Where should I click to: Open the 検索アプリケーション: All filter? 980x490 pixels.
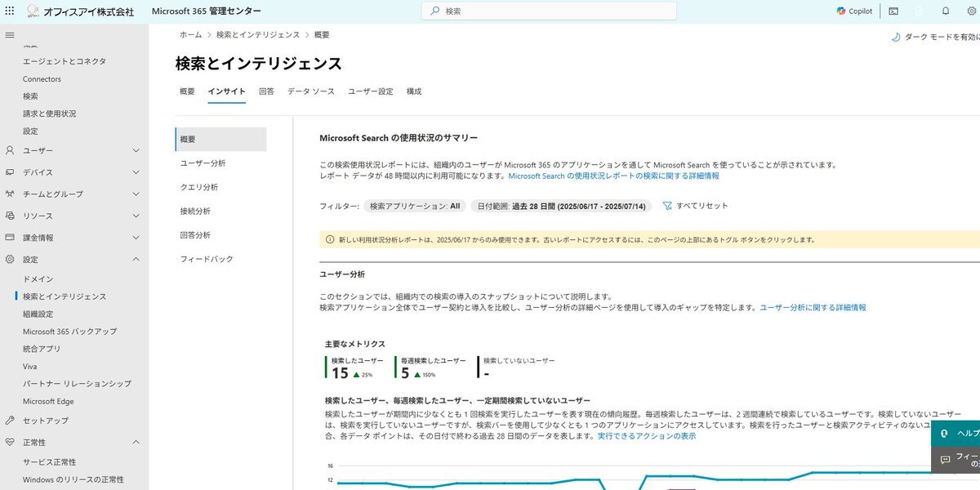(415, 206)
